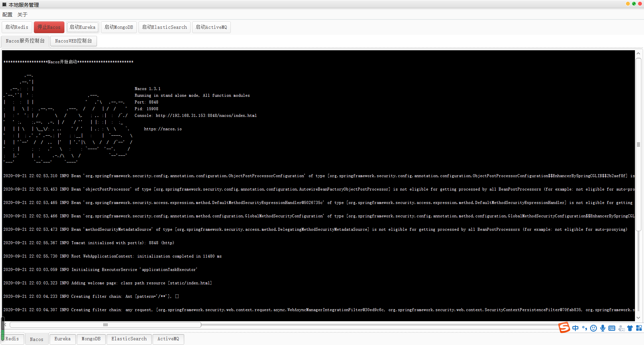Click 'Adding welcome page' log line
The height and width of the screenshot is (345, 644).
108,283
